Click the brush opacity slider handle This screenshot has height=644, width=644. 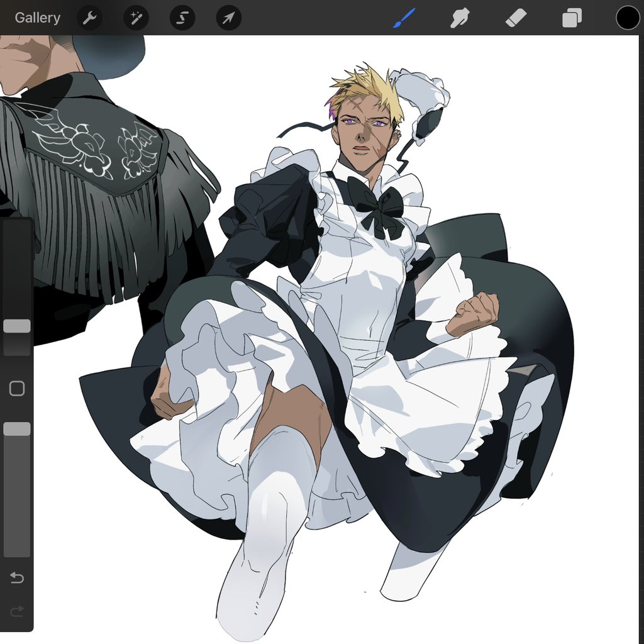pos(17,429)
